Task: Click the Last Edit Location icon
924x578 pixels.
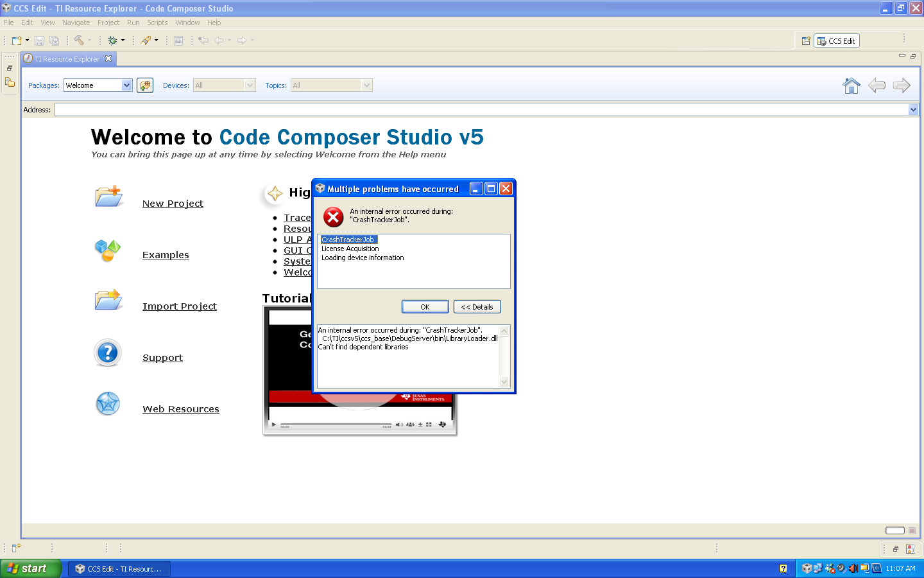Action: 203,40
